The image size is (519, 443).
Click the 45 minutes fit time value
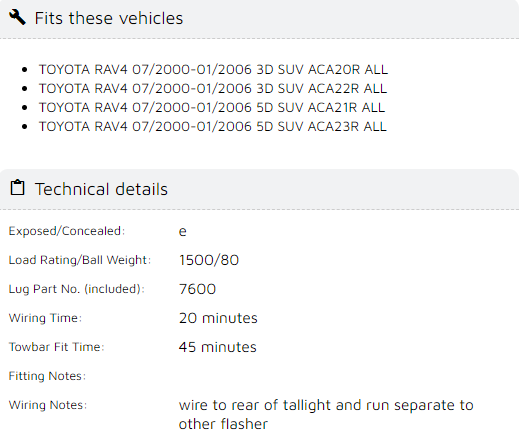click(218, 347)
